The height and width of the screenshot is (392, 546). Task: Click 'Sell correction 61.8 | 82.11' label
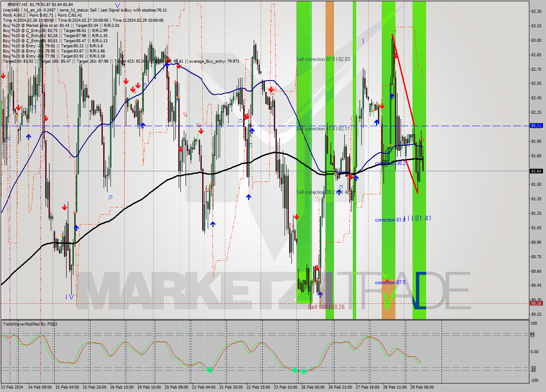323,129
